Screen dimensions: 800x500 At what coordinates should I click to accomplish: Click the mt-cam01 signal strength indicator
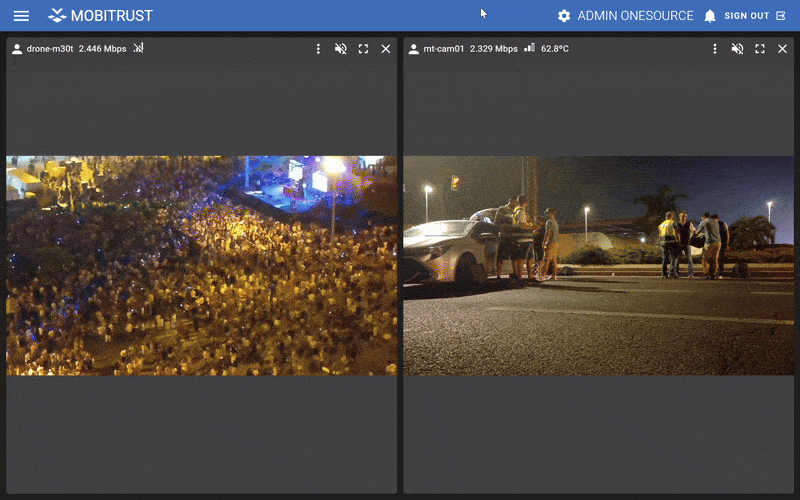529,48
